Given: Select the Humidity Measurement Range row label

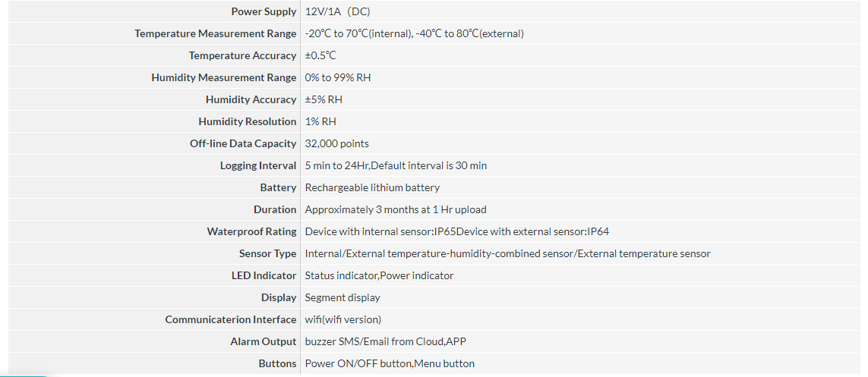Looking at the screenshot, I should (223, 78).
